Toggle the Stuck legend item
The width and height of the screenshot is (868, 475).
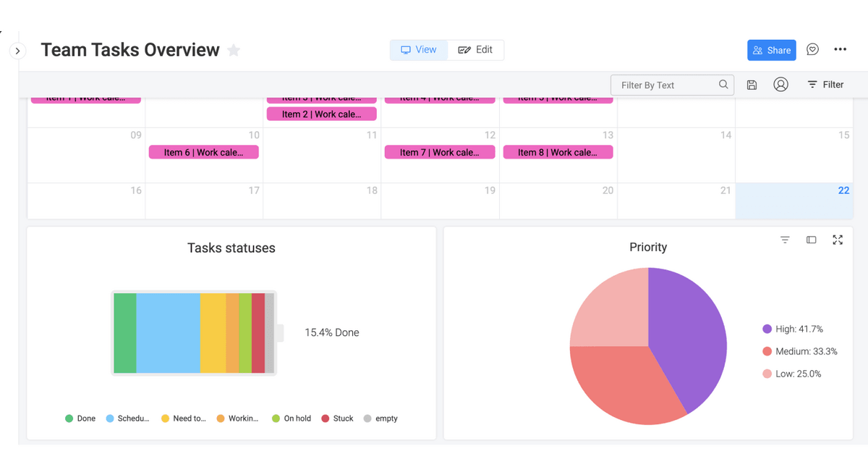[x=337, y=419]
